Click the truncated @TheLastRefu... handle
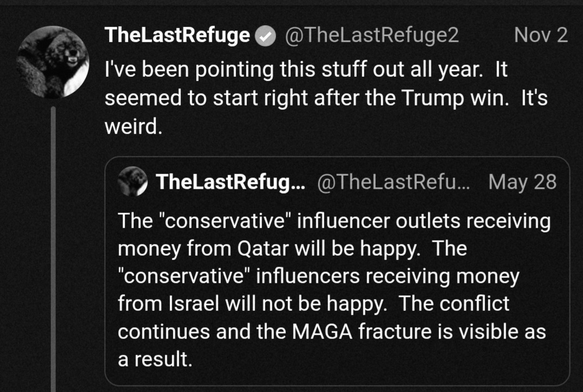 point(394,182)
